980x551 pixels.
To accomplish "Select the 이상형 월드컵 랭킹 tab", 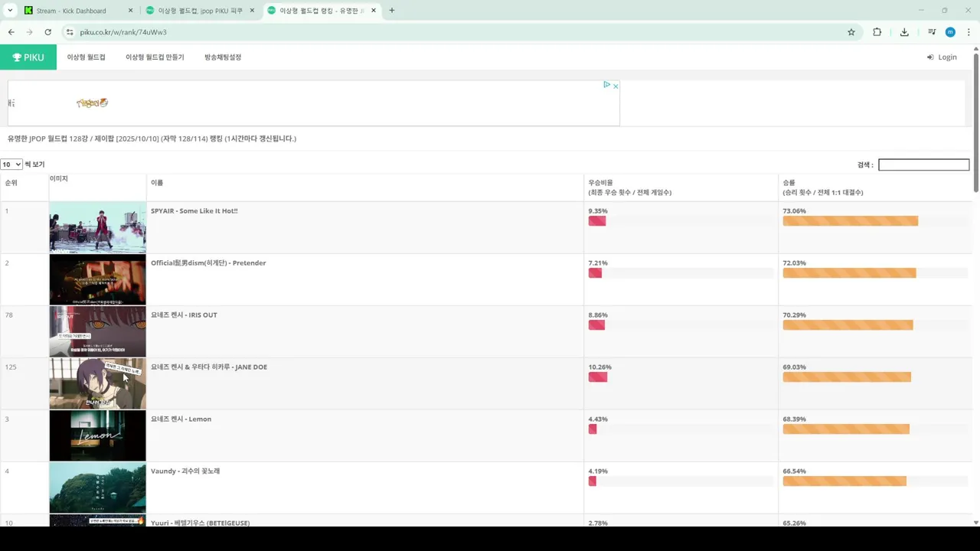I will (x=322, y=11).
